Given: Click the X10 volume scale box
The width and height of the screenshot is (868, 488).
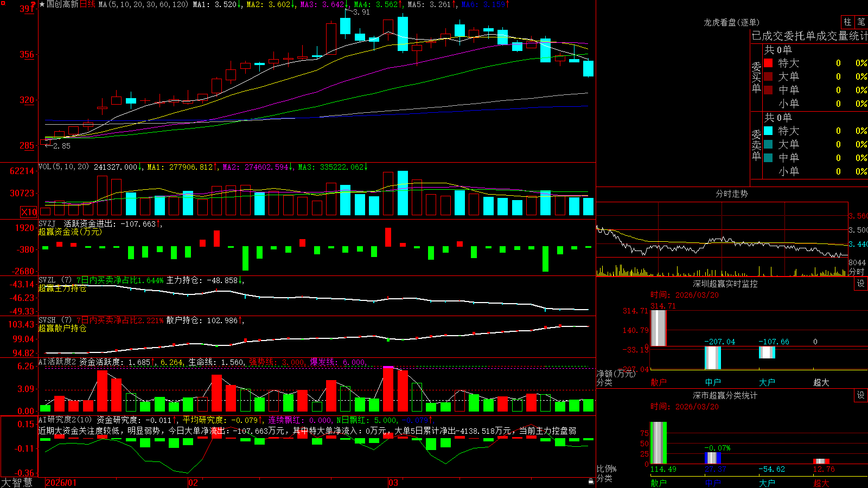Looking at the screenshot, I should [29, 212].
